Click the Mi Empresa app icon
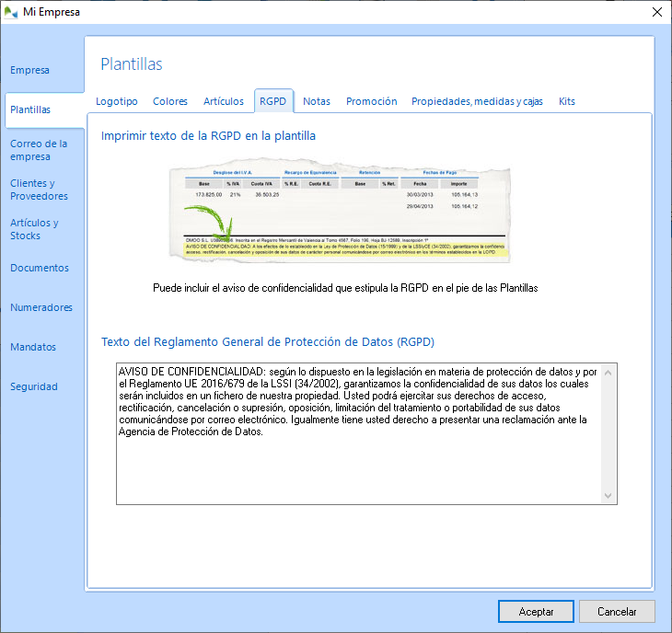 12,12
